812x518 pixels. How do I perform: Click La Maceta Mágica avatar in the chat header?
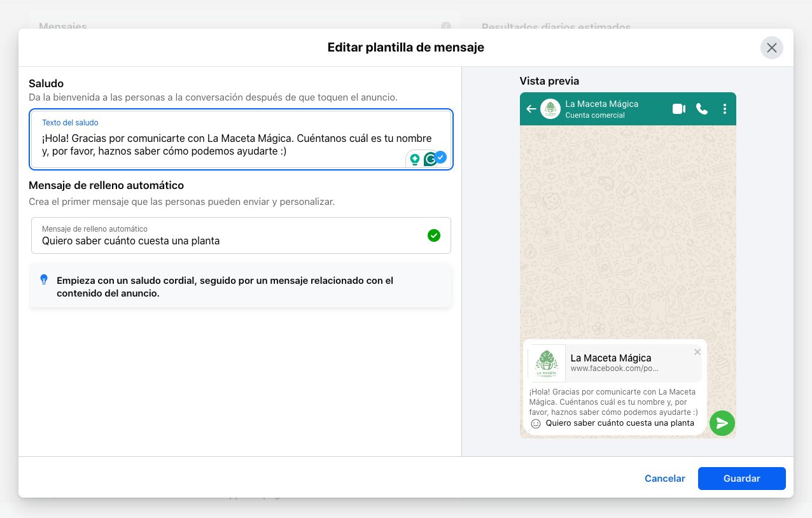550,108
